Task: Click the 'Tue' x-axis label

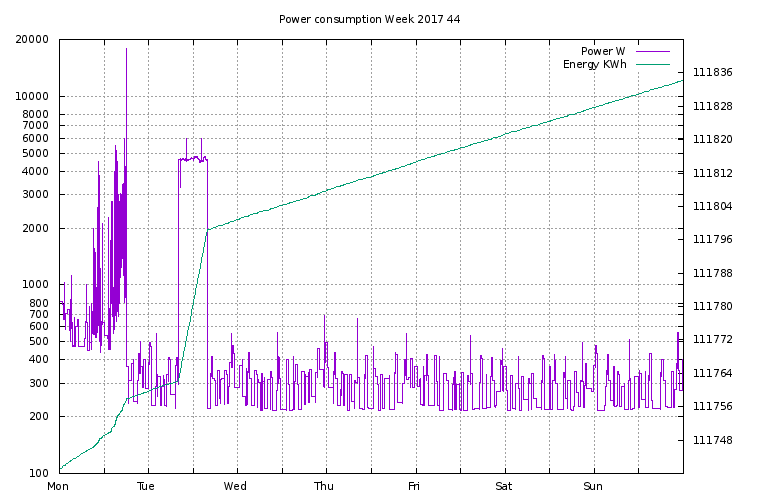Action: 145,486
